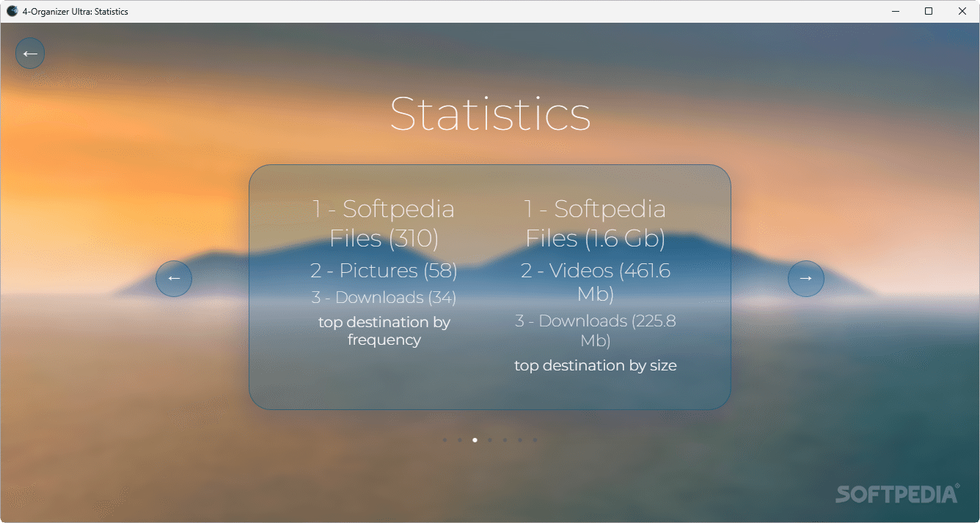Click the Statistics heading
Image resolution: width=980 pixels, height=523 pixels.
coord(490,114)
